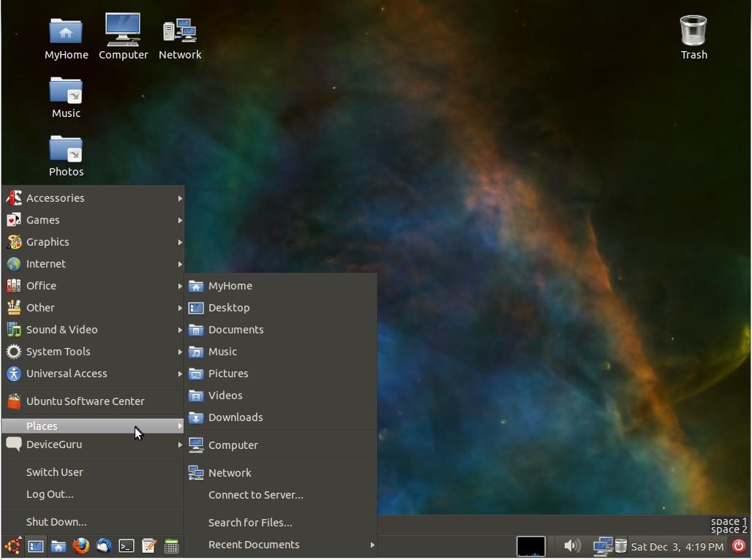Open Music from the Places submenu
Screen dimensions: 752x560
pyautogui.click(x=281, y=352)
